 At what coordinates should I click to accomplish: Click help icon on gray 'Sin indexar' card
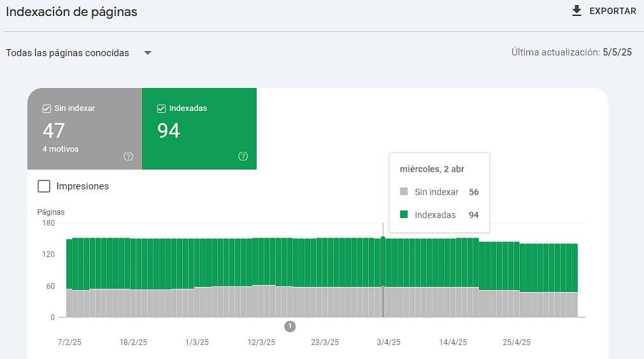click(128, 156)
